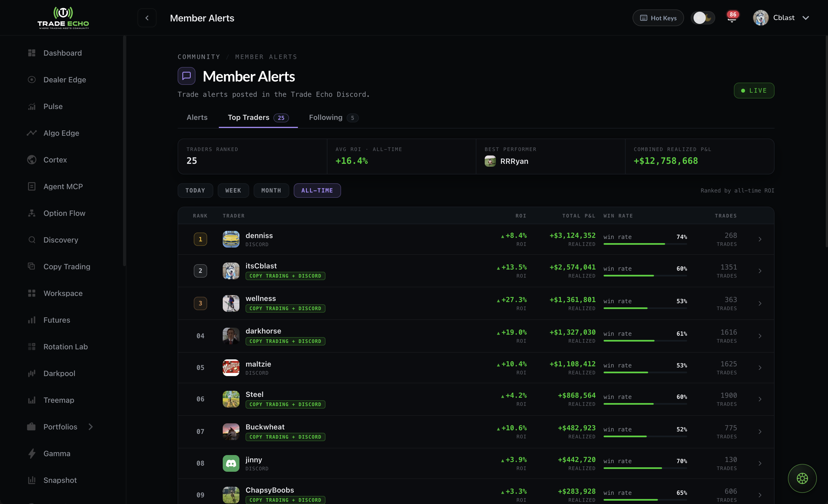Select the WEEK time range filter

click(233, 190)
